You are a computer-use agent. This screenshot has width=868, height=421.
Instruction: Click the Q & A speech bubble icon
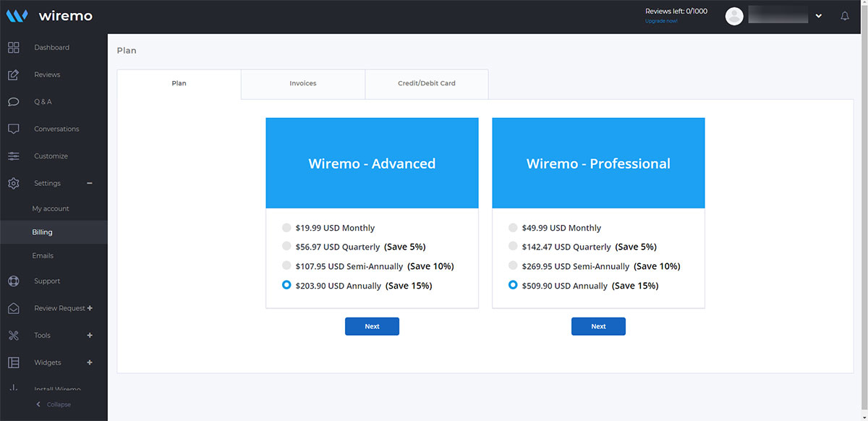(x=14, y=102)
